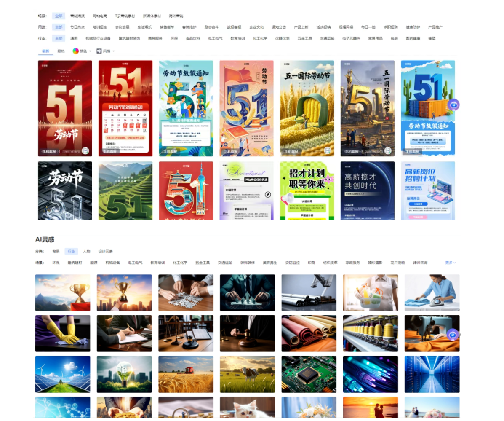Click the floating assistant icon over the sewing machine image
The width and height of the screenshot is (504, 421).
[x=453, y=334]
